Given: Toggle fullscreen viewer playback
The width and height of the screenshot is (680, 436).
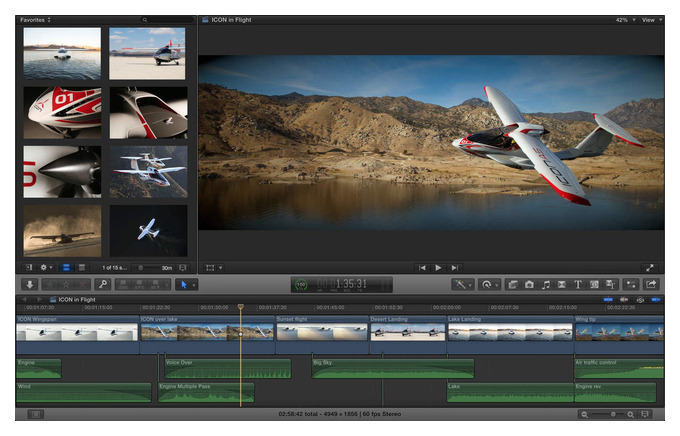Looking at the screenshot, I should pos(649,268).
